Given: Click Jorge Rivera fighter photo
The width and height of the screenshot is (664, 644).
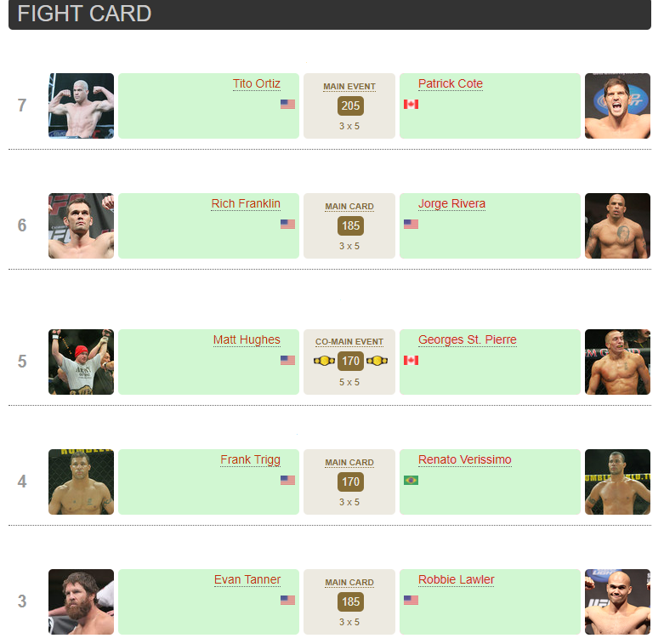Looking at the screenshot, I should [617, 225].
